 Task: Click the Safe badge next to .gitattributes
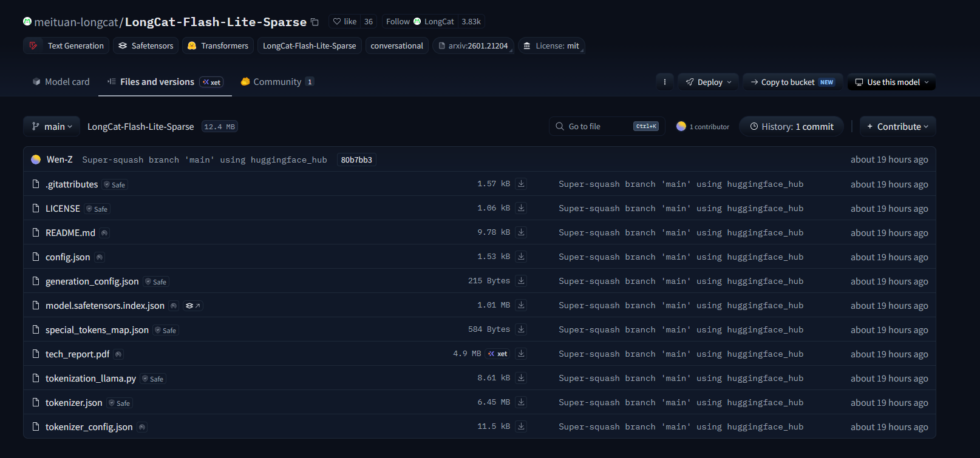click(x=115, y=184)
